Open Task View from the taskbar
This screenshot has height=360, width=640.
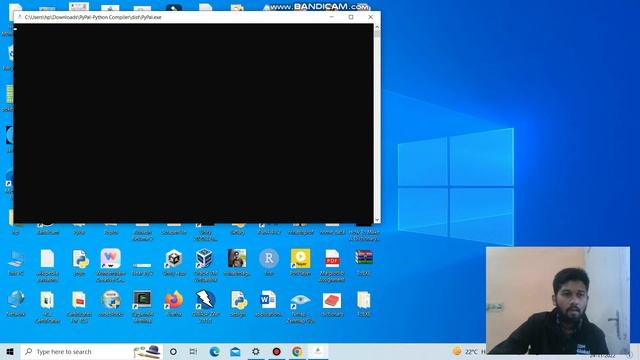193,351
